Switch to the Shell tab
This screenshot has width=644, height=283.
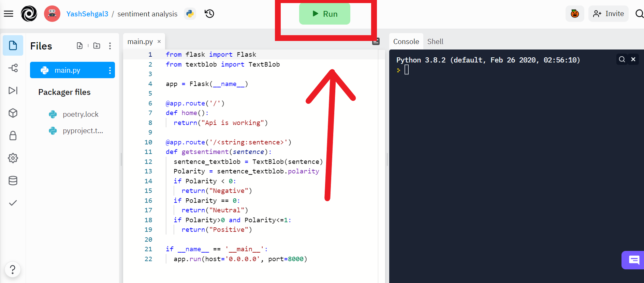click(x=435, y=42)
